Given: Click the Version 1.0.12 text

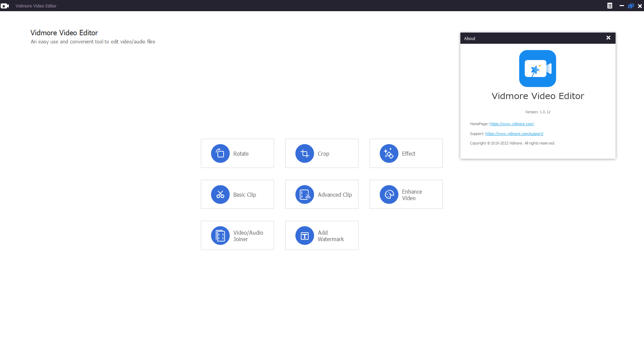Looking at the screenshot, I should [x=538, y=112].
